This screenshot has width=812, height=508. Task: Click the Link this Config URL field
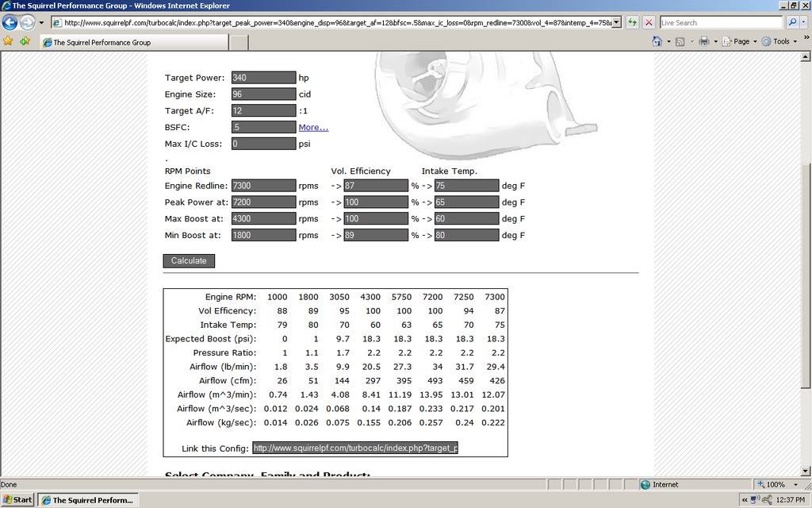pyautogui.click(x=356, y=448)
